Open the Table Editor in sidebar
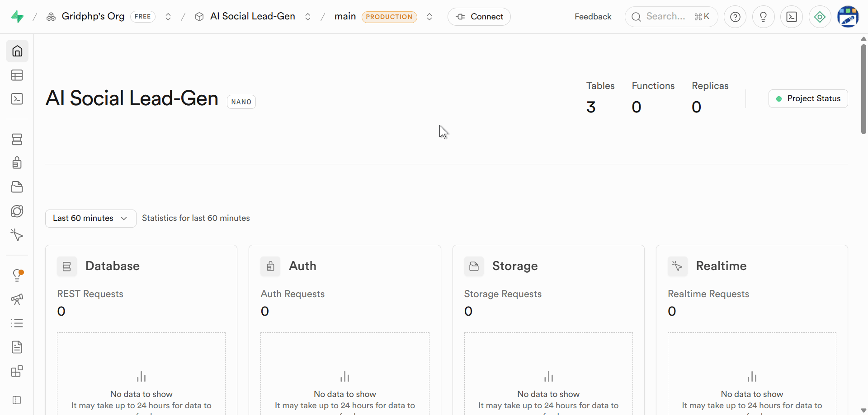The image size is (868, 415). [17, 75]
